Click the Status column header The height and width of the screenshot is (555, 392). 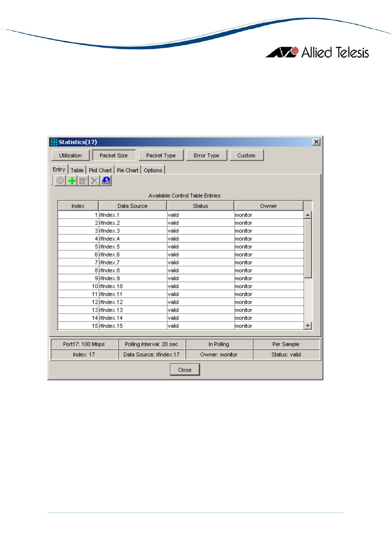click(201, 206)
